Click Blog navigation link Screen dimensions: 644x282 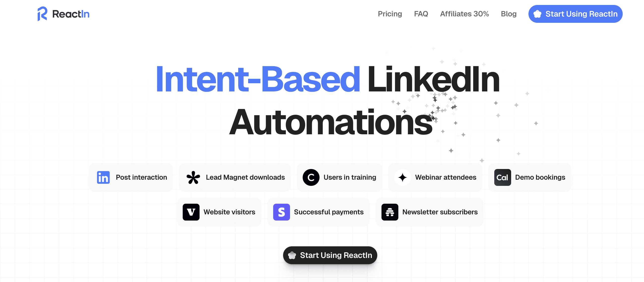508,14
